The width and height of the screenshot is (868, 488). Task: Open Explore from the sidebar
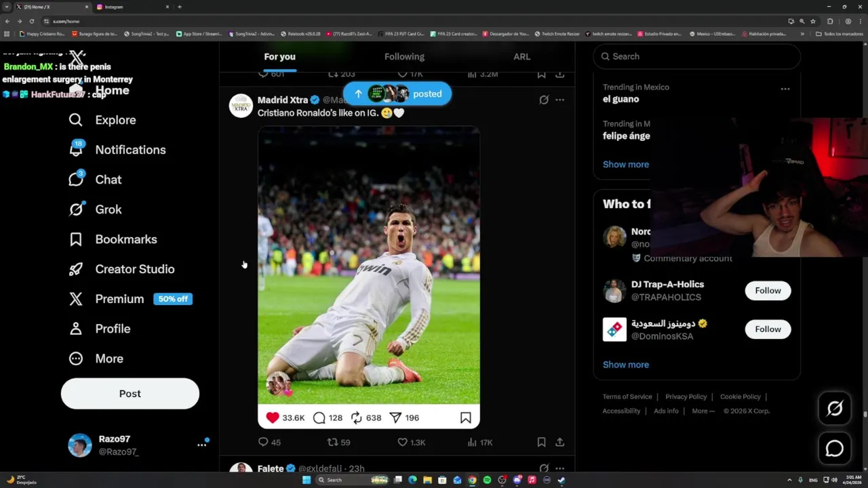pyautogui.click(x=102, y=120)
